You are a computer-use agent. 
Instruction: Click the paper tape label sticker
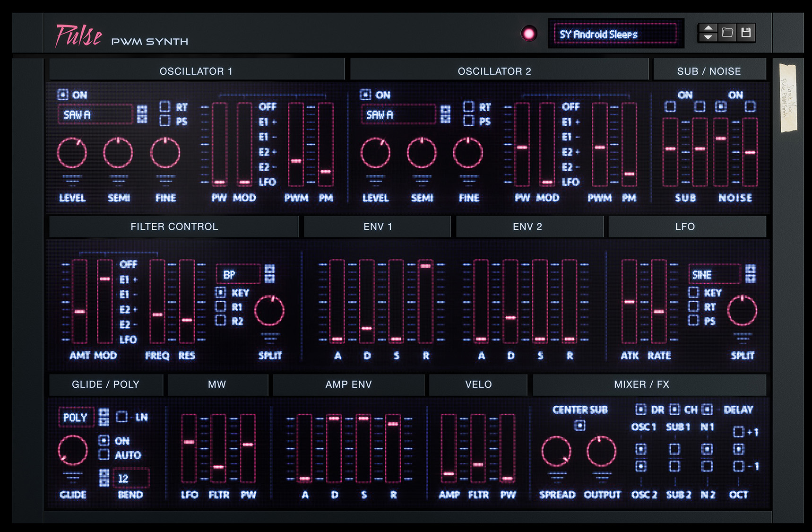coord(788,98)
